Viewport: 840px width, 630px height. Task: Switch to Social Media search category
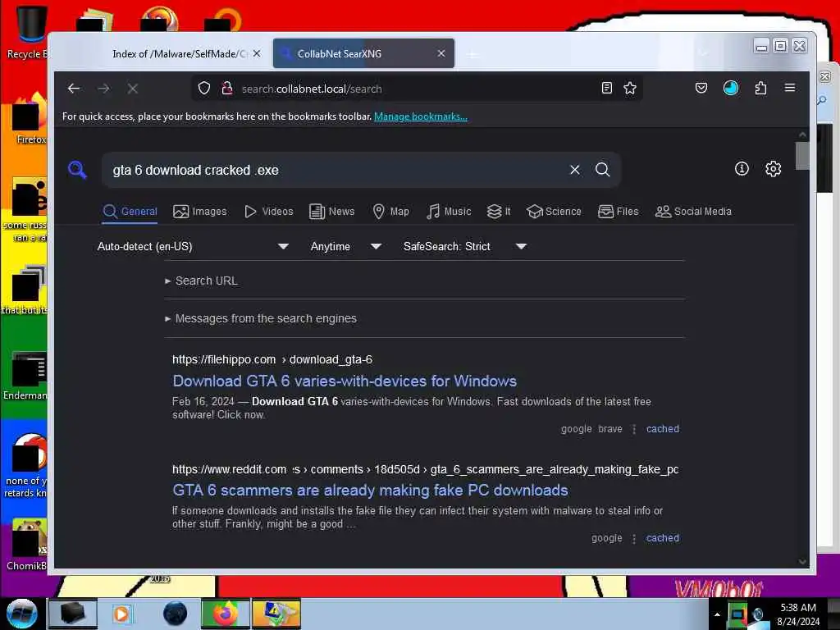[693, 212]
